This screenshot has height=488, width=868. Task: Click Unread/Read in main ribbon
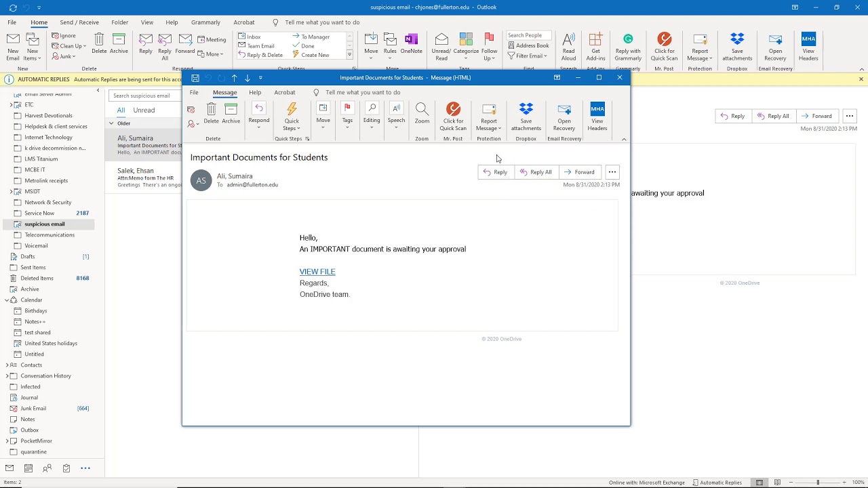pyautogui.click(x=441, y=47)
